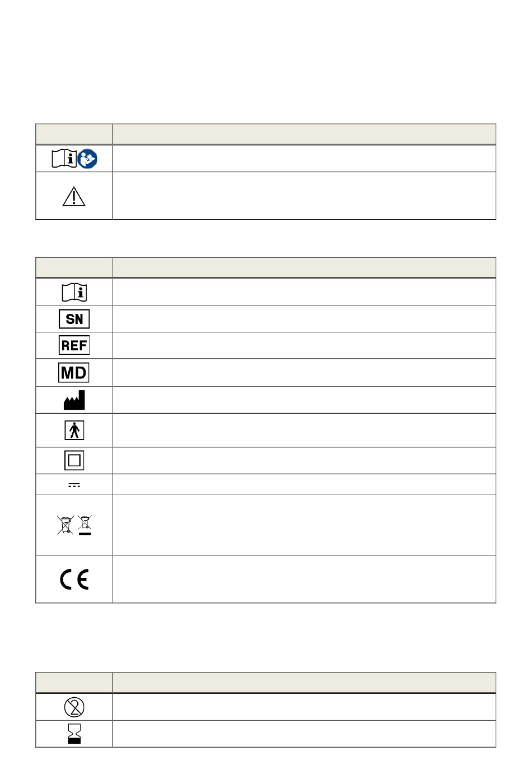This screenshot has height=783, width=532.
Task: Click the crossed-out bin with underline bar
Action: pyautogui.click(x=85, y=525)
